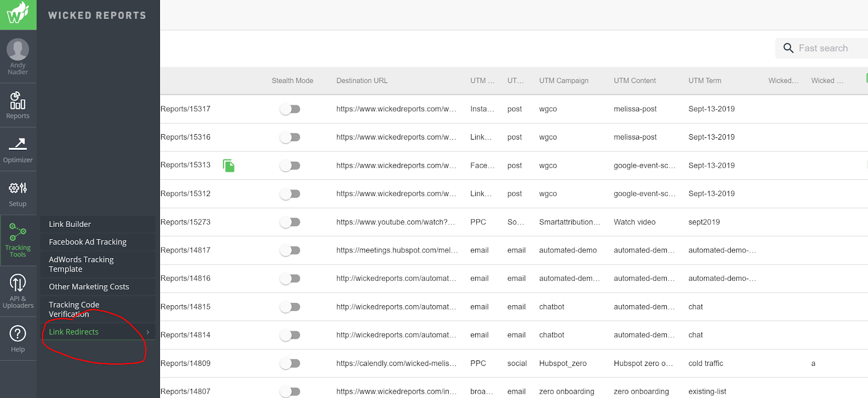Open the Optimizer sidebar section
This screenshot has width=868, height=398.
tap(18, 149)
